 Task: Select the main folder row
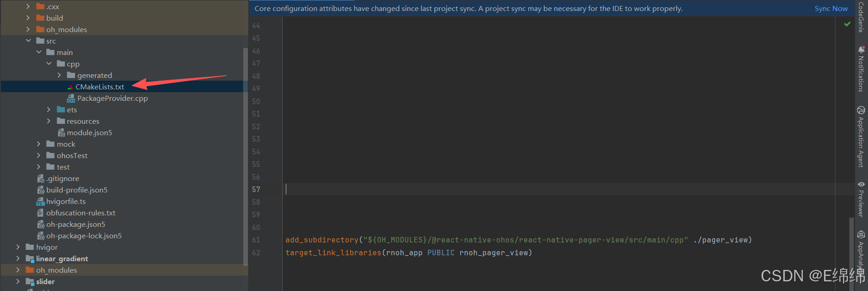(124, 52)
